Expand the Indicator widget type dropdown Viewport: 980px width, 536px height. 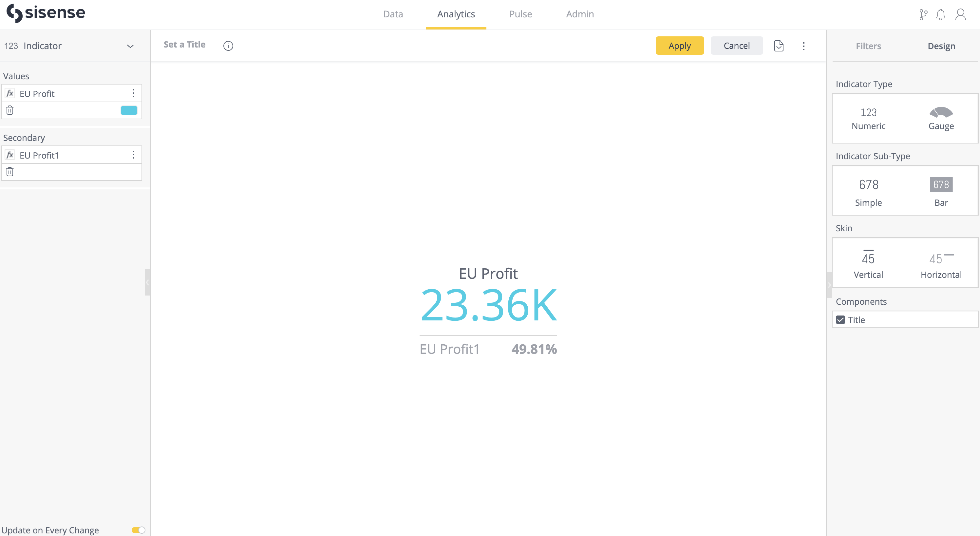tap(130, 46)
